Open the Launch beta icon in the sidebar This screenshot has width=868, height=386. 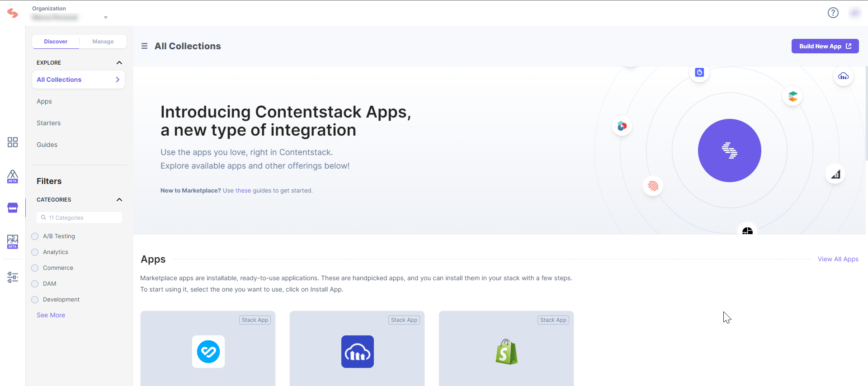13,176
